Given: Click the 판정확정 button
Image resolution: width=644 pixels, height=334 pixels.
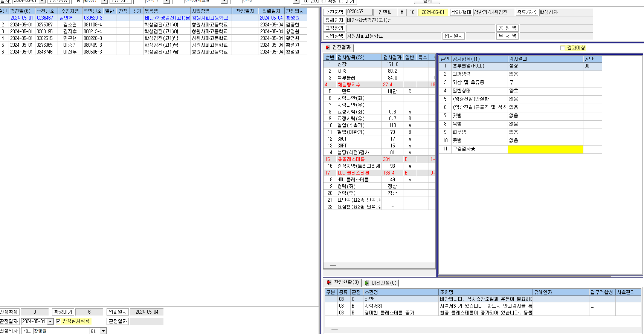Looking at the screenshot, I should coord(9,312).
